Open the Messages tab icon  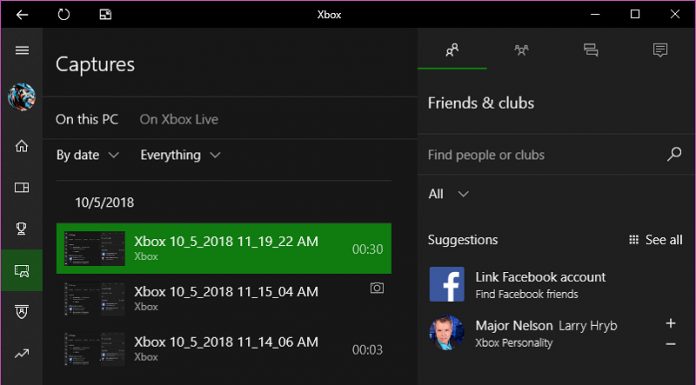click(x=591, y=50)
